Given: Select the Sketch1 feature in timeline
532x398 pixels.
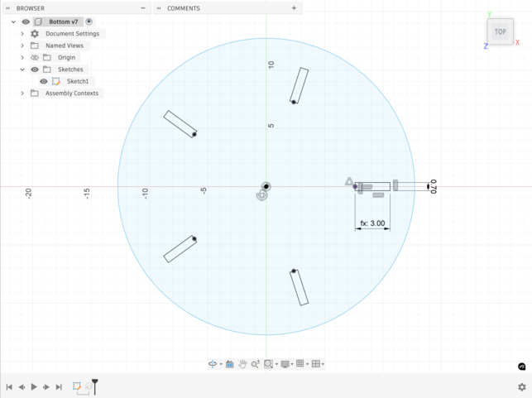Looking at the screenshot, I should click(x=77, y=386).
